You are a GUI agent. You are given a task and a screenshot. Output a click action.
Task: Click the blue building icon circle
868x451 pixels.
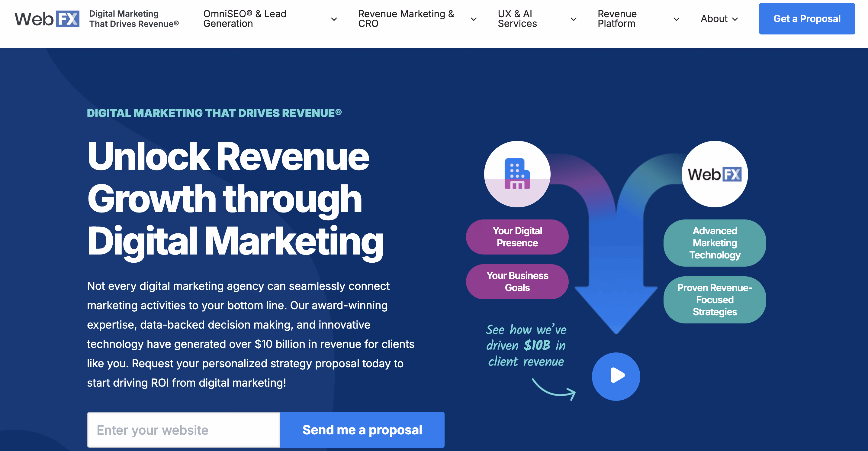click(517, 174)
